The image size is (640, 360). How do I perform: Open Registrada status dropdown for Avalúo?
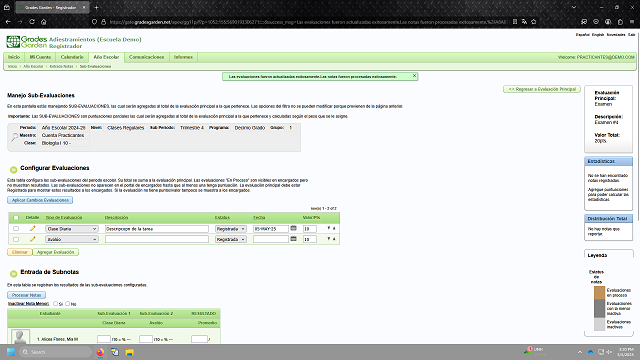point(231,239)
